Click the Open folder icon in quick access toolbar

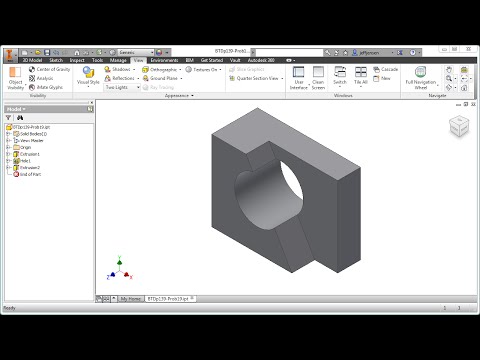[38, 53]
